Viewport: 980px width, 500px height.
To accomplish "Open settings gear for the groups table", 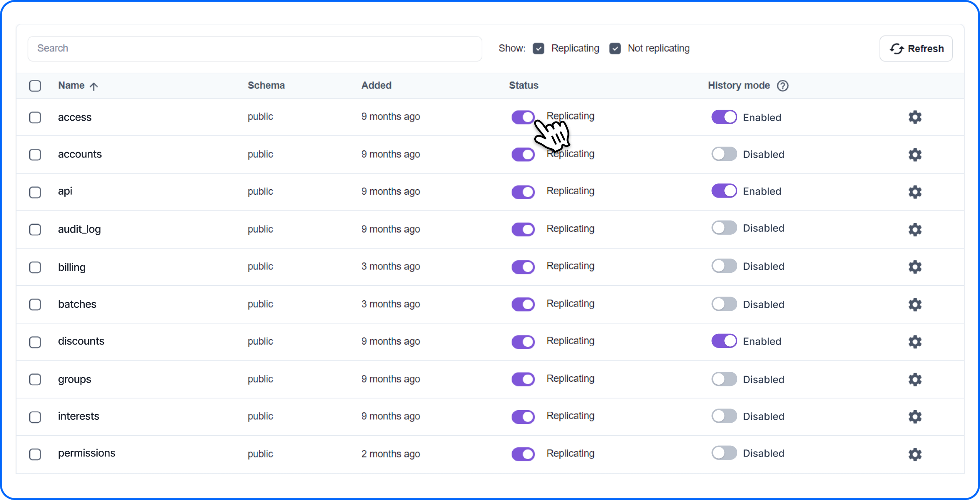I will coord(915,379).
